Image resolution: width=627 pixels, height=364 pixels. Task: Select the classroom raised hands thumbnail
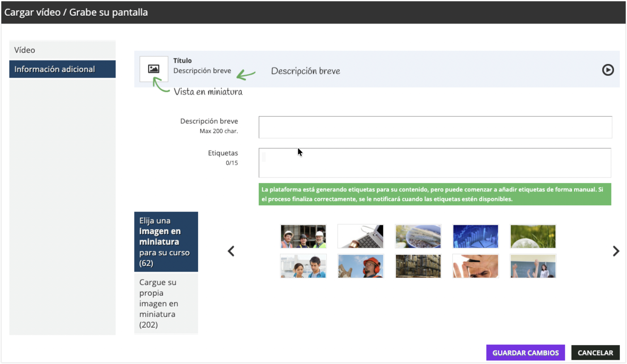pyautogui.click(x=533, y=266)
